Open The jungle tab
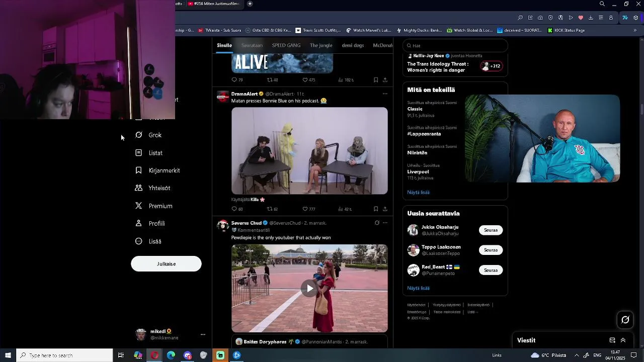 (x=321, y=45)
